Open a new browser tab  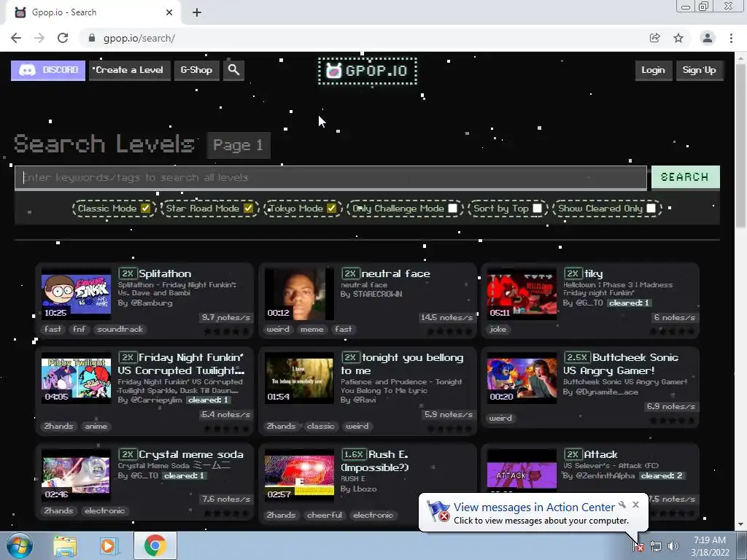coord(197,13)
